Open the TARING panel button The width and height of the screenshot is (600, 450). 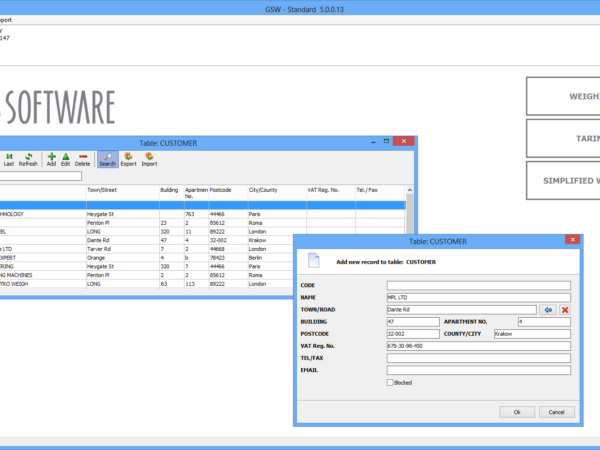(x=563, y=138)
